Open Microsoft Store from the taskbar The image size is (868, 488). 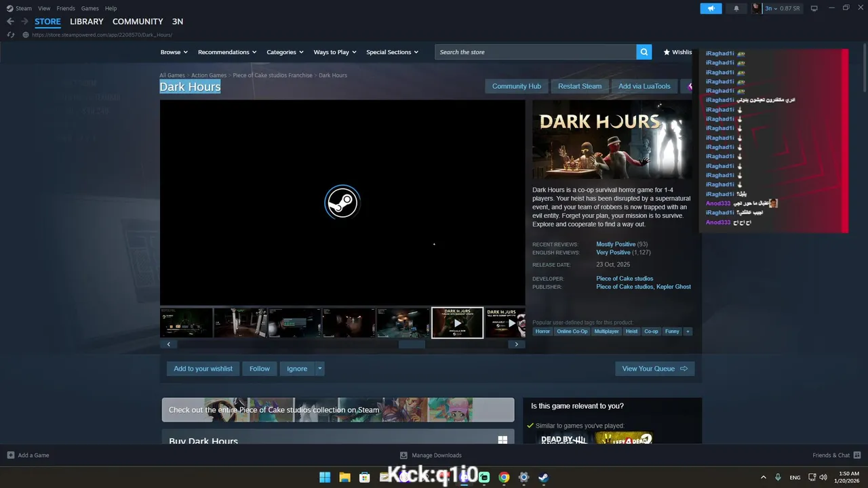click(364, 477)
